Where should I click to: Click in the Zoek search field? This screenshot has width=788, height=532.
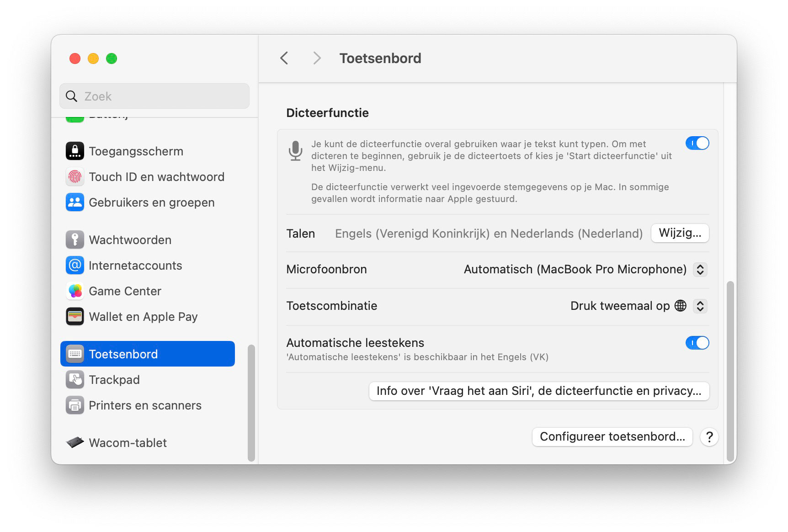(154, 96)
